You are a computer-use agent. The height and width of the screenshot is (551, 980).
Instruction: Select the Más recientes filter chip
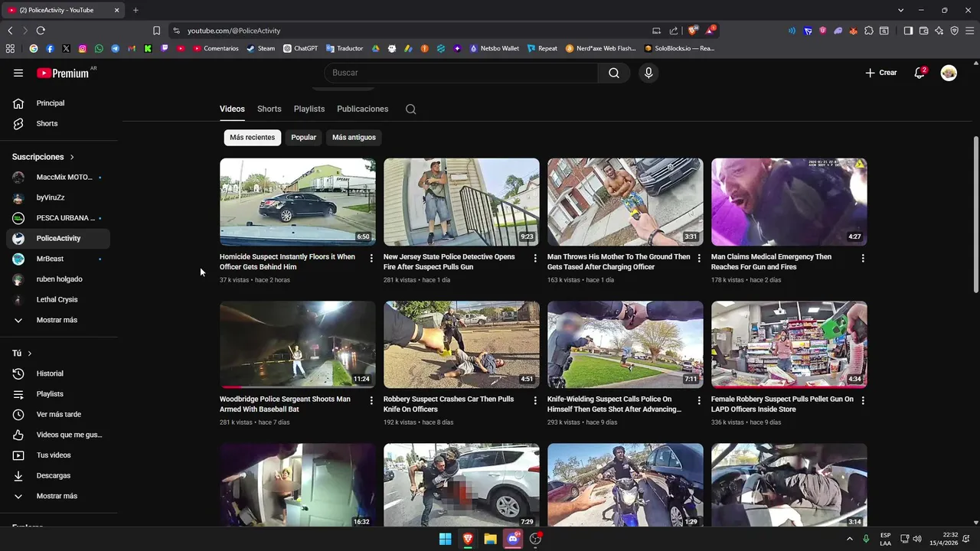[252, 137]
